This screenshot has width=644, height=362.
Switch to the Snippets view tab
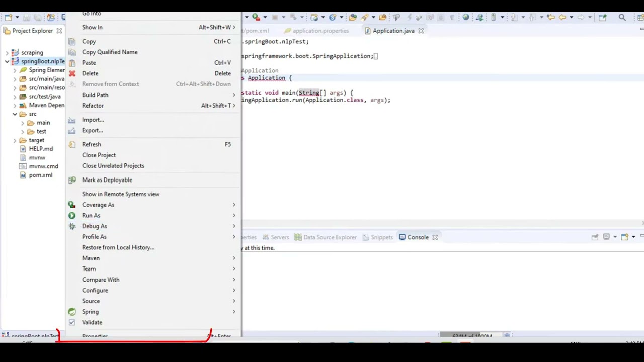(377, 237)
